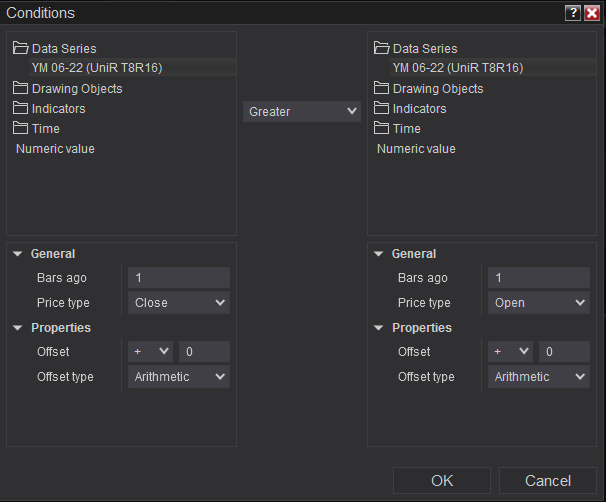The image size is (606, 502).
Task: Click the help question mark icon
Action: 572,13
